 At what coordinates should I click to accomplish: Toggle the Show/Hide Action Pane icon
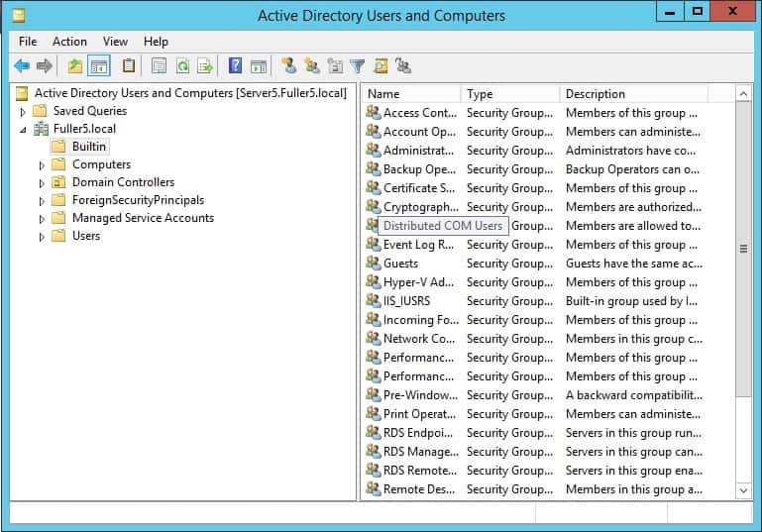(258, 65)
